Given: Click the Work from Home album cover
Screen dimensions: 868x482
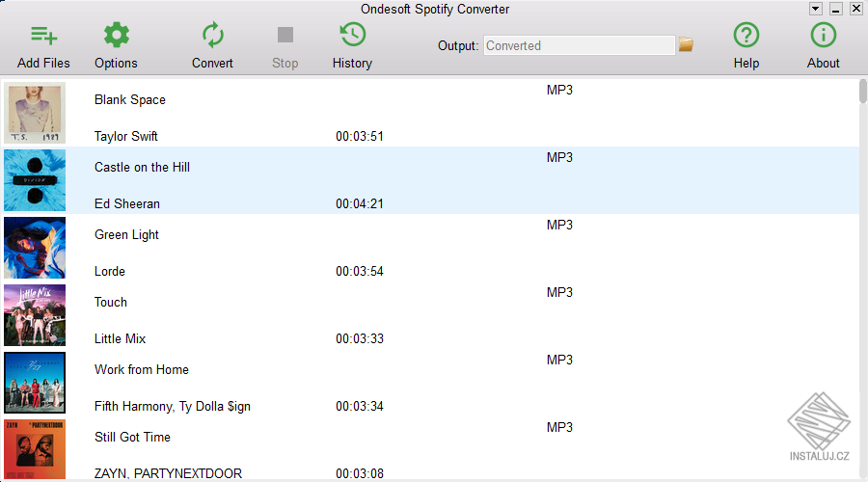Looking at the screenshot, I should pos(35,383).
